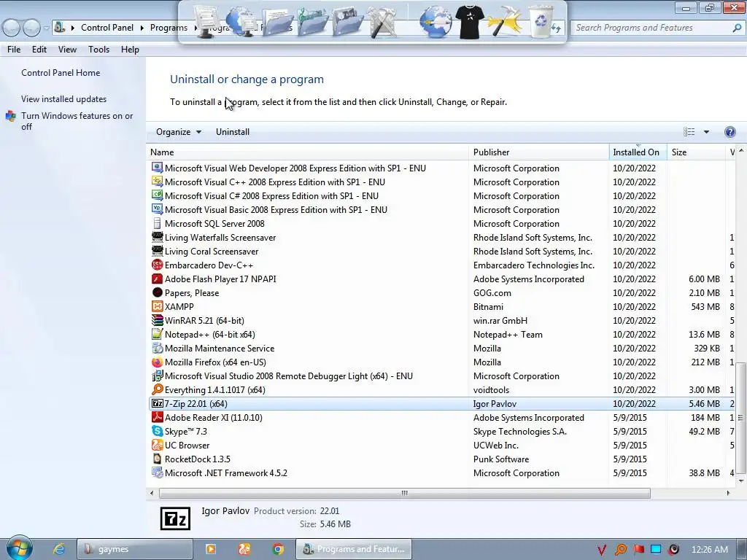Click the red flag Action Center tray icon
747x560 pixels.
coord(638,550)
